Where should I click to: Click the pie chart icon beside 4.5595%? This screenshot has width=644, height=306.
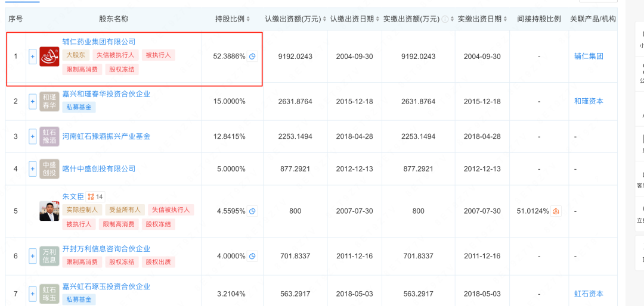click(252, 211)
